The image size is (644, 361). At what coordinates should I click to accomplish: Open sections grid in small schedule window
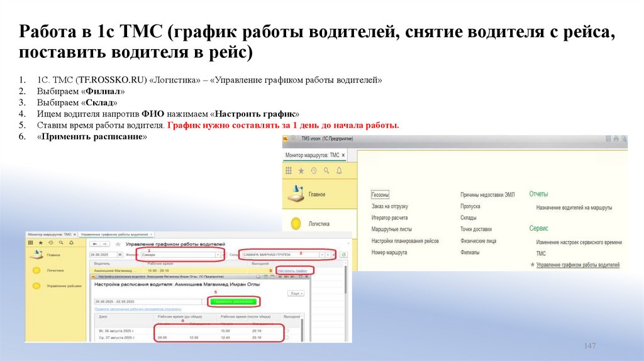30,243
